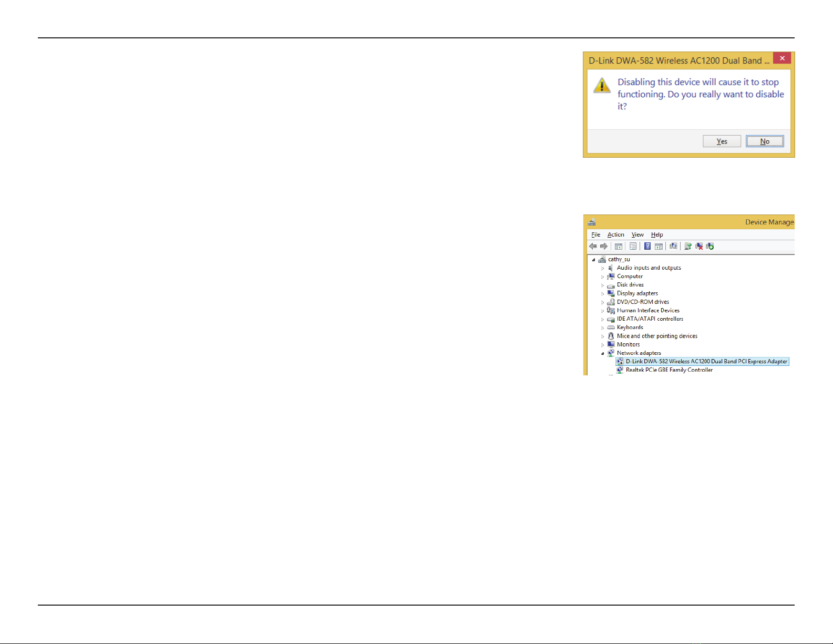Expand the Keyboards node

603,328
